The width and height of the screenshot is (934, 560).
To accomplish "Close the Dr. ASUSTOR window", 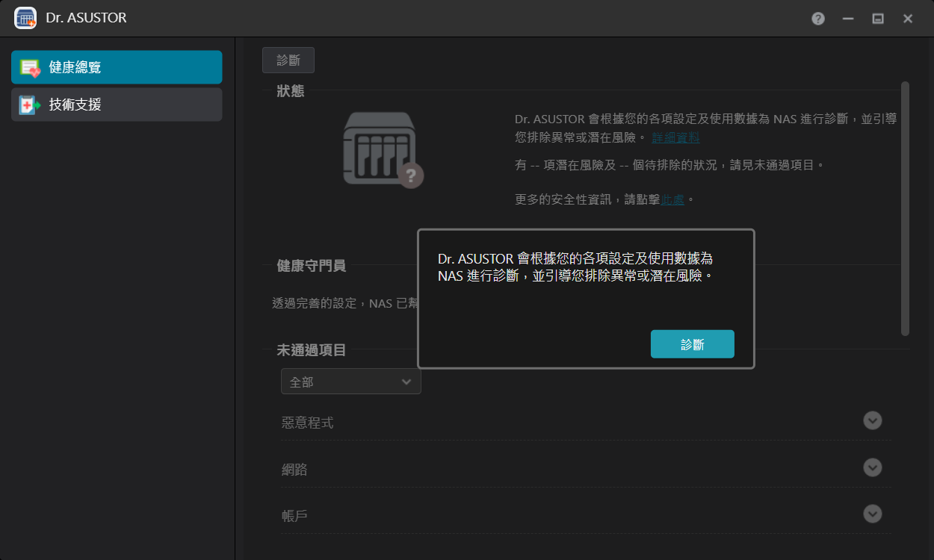I will (x=908, y=19).
